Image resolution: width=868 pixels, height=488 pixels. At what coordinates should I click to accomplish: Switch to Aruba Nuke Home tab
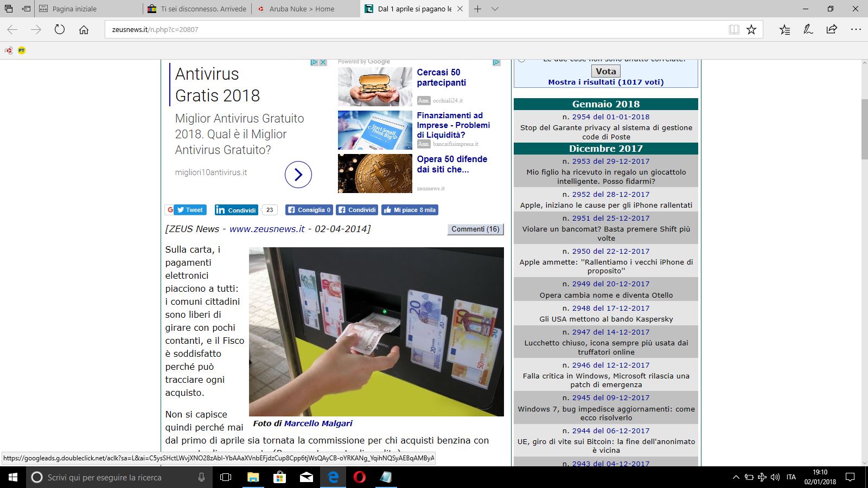pos(306,9)
